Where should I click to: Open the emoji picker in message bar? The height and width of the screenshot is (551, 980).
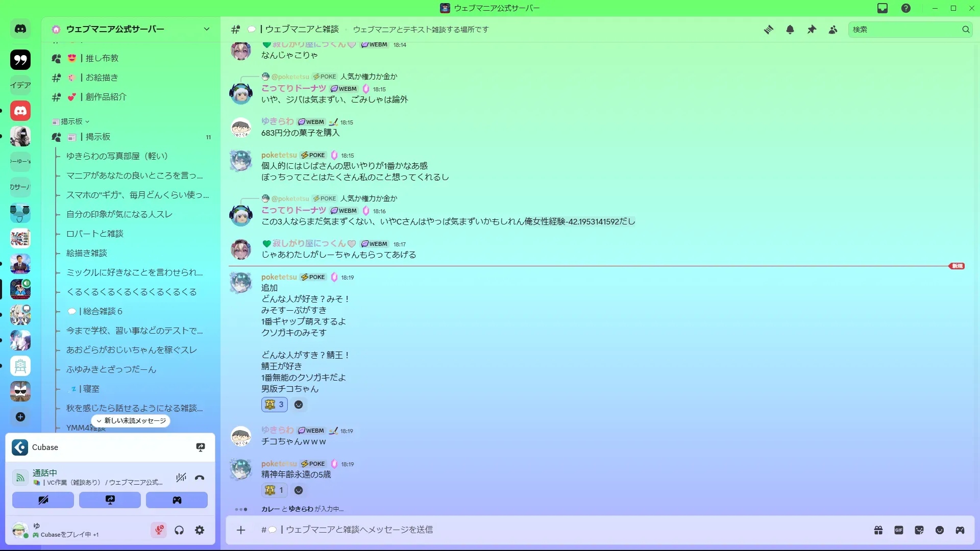pyautogui.click(x=940, y=530)
